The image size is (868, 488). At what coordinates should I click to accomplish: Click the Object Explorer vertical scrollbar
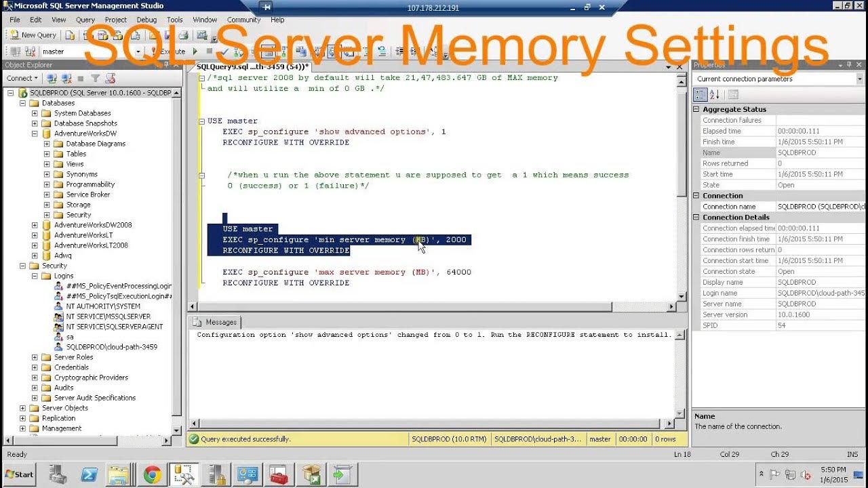coord(177,261)
